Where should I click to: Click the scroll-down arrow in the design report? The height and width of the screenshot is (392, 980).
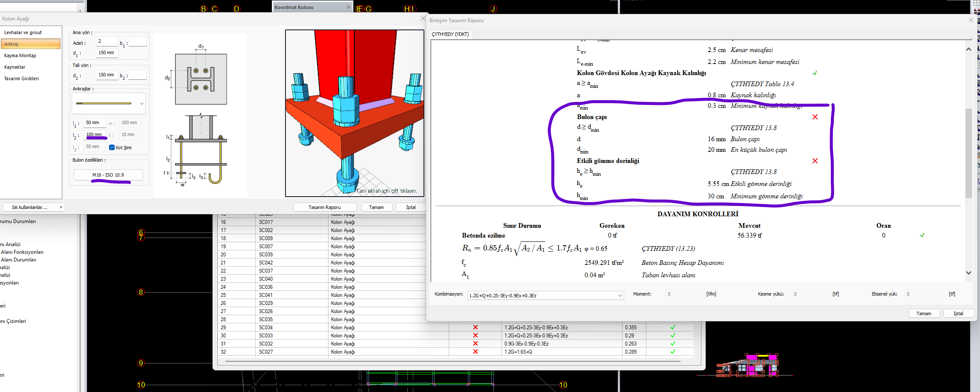pyautogui.click(x=968, y=273)
